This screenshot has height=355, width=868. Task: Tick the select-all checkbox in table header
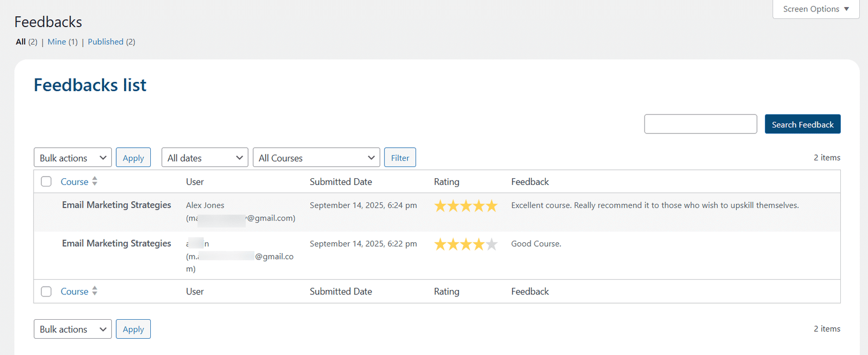tap(47, 182)
